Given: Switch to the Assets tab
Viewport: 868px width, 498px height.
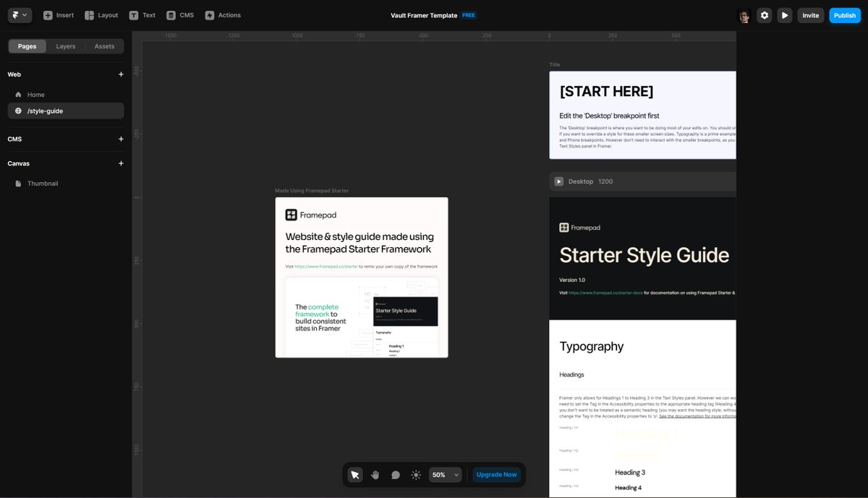Looking at the screenshot, I should (104, 46).
